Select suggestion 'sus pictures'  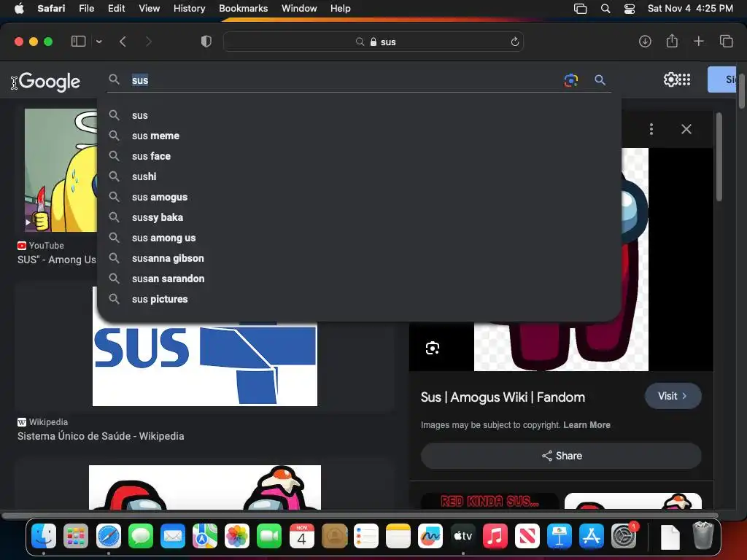coord(359,300)
